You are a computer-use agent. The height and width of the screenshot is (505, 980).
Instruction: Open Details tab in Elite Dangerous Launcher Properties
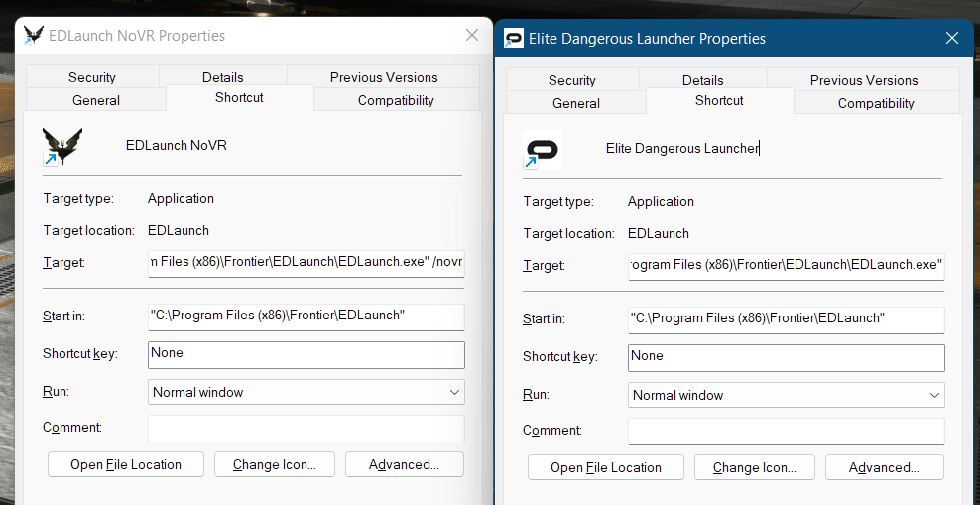(702, 80)
